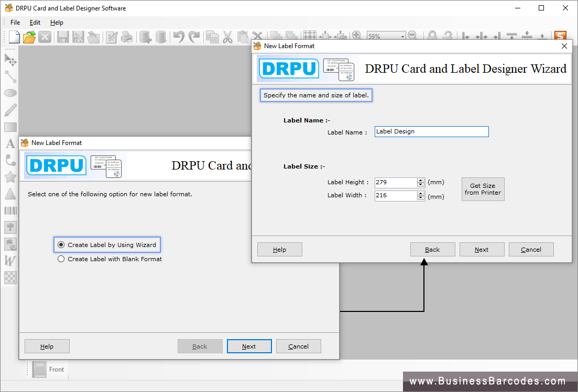Select the pointer/move selection tool
The width and height of the screenshot is (578, 392).
[x=10, y=60]
